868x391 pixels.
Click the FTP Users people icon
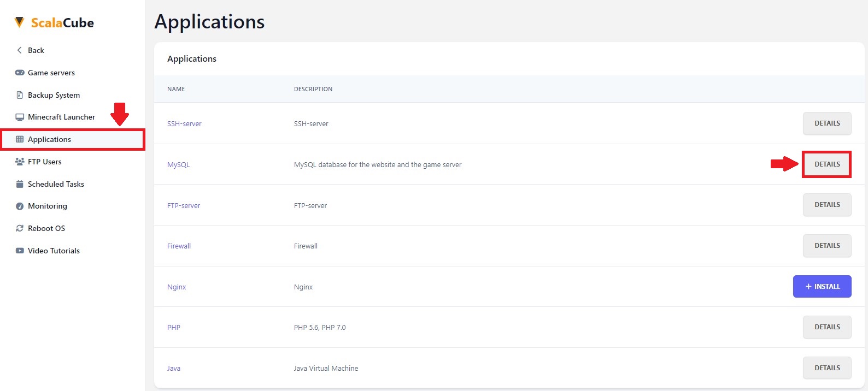[x=20, y=162]
